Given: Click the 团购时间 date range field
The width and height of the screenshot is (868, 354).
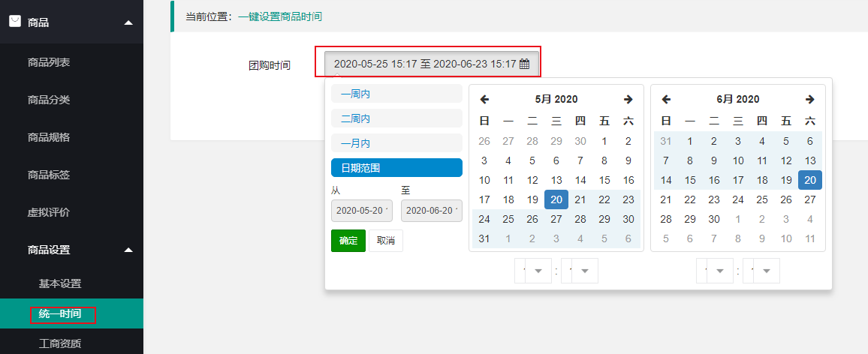Looking at the screenshot, I should pos(431,64).
